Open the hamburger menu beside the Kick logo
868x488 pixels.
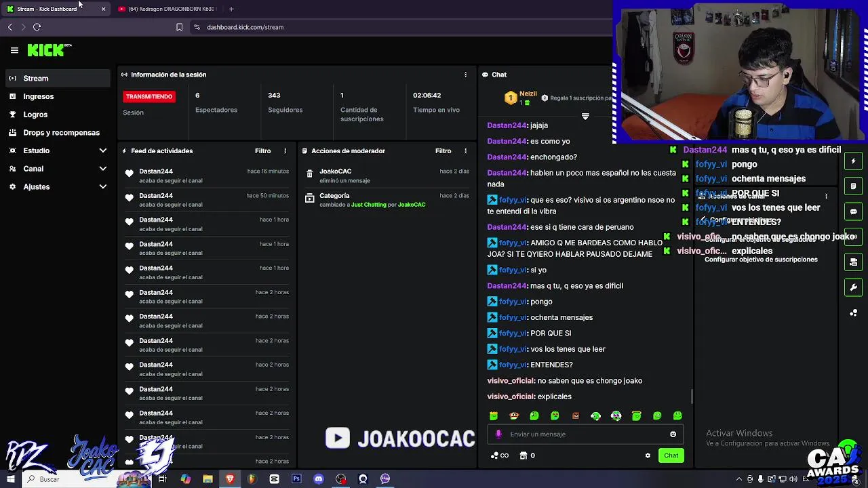(14, 50)
